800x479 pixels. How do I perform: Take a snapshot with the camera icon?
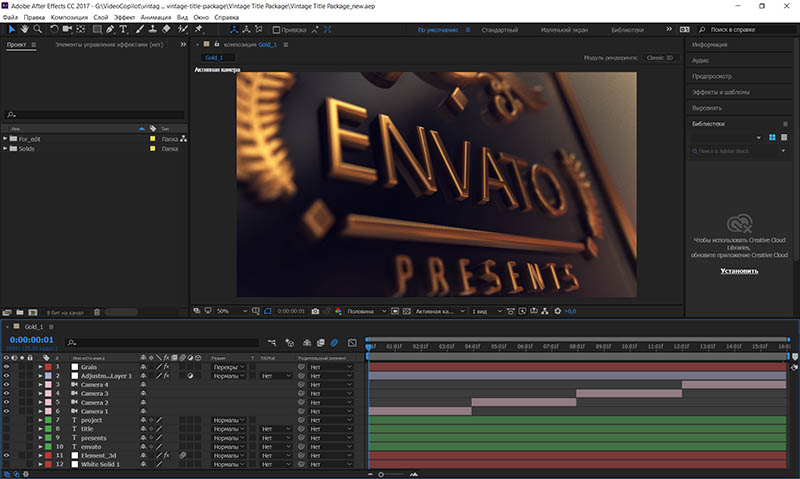tap(315, 311)
